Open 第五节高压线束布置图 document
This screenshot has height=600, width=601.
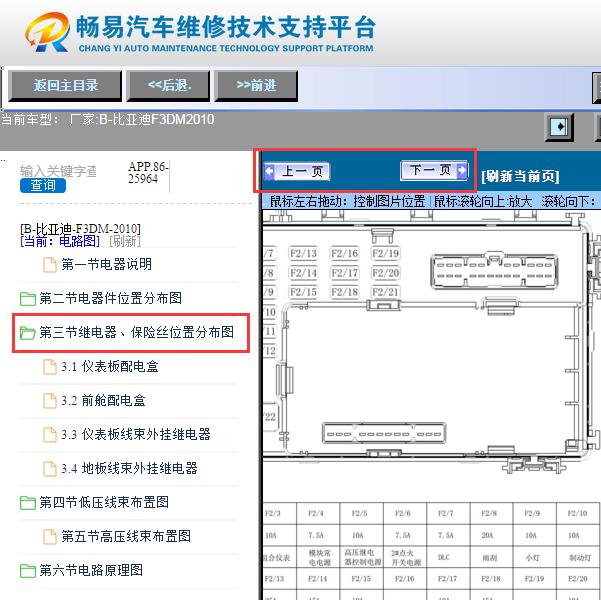coord(126,536)
